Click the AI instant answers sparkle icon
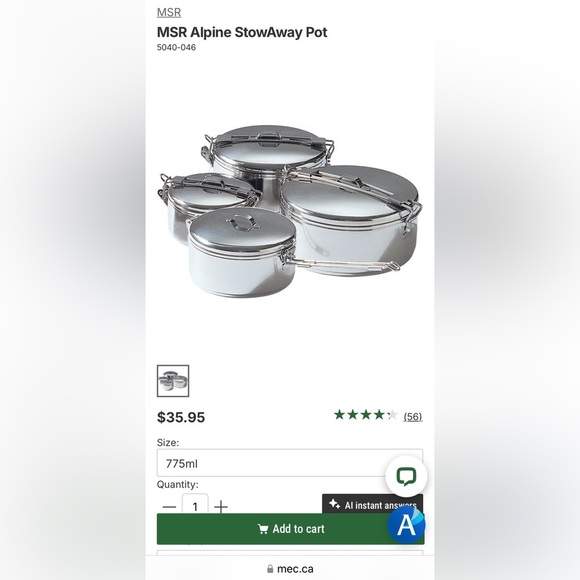 tap(334, 504)
